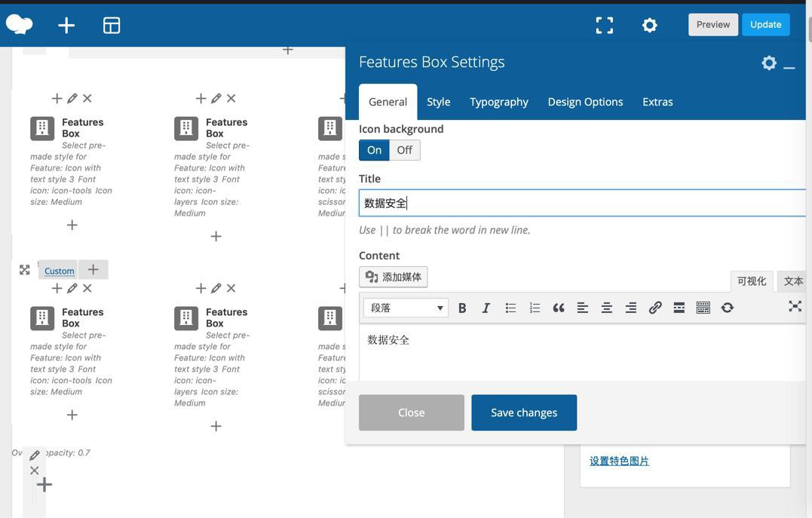812x518 pixels.
Task: Toggle editor toolbar keyboard icon
Action: (x=703, y=308)
